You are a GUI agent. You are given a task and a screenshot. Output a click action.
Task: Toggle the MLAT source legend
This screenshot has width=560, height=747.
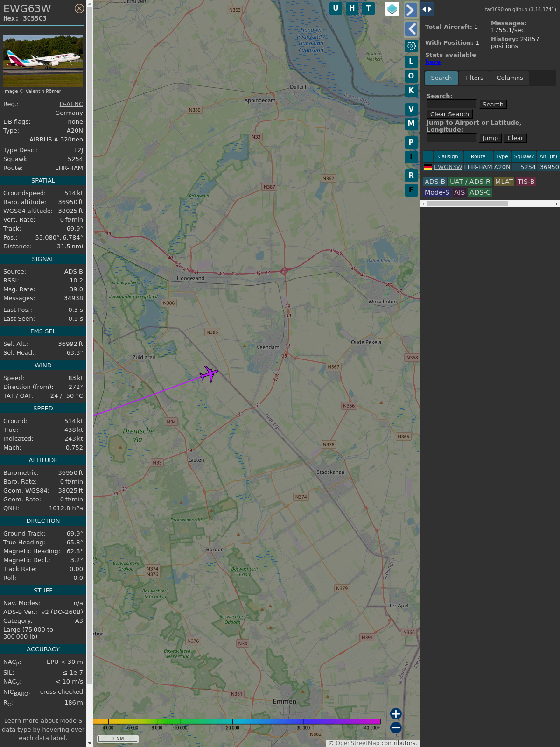coord(504,182)
